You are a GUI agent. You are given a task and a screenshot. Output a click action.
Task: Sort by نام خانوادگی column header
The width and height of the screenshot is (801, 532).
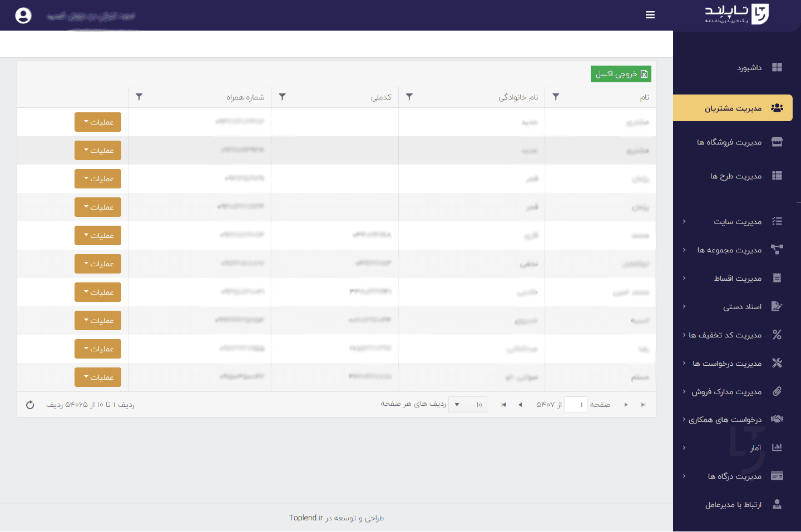pos(518,97)
